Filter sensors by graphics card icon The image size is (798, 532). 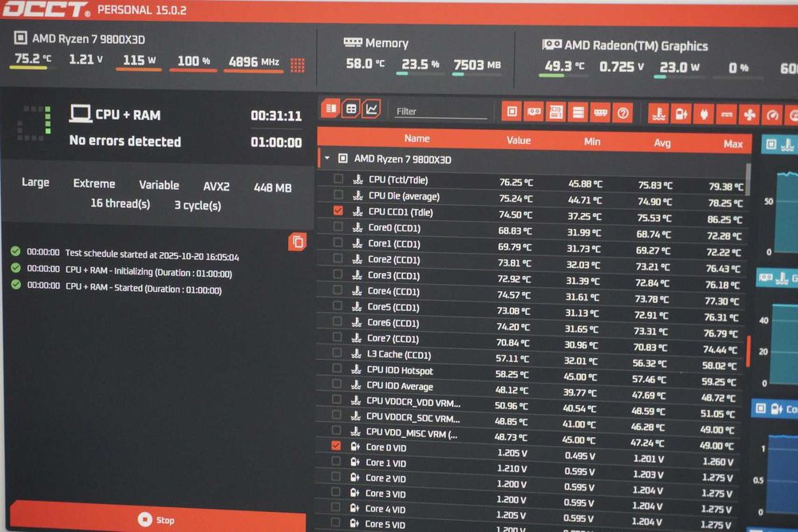pyautogui.click(x=534, y=112)
